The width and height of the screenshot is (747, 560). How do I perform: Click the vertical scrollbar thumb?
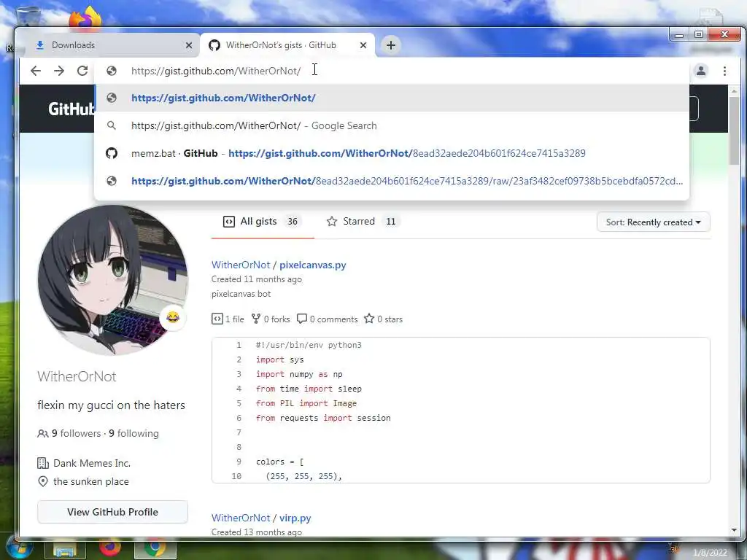(x=734, y=131)
